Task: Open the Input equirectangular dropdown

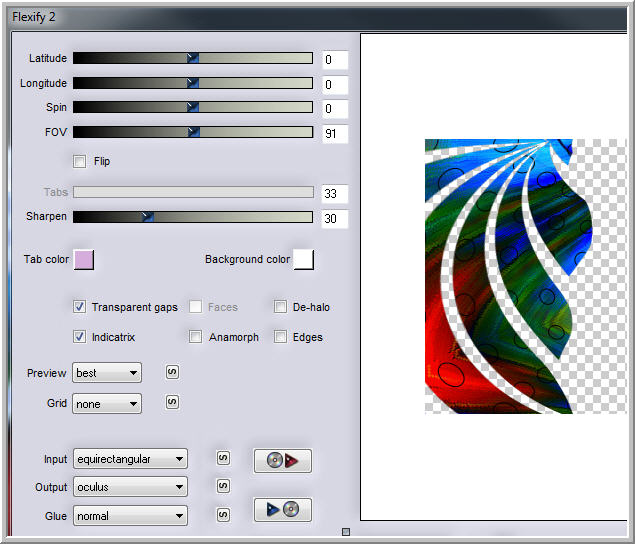Action: tap(130, 459)
